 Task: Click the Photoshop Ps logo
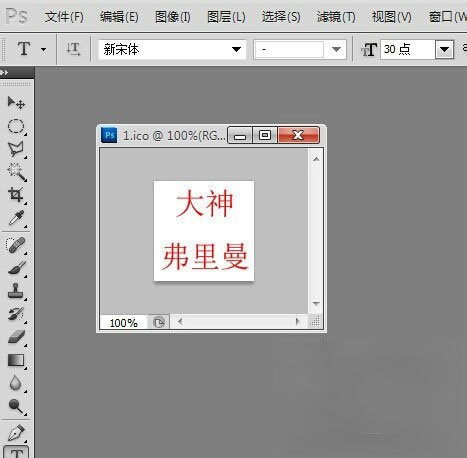point(17,16)
